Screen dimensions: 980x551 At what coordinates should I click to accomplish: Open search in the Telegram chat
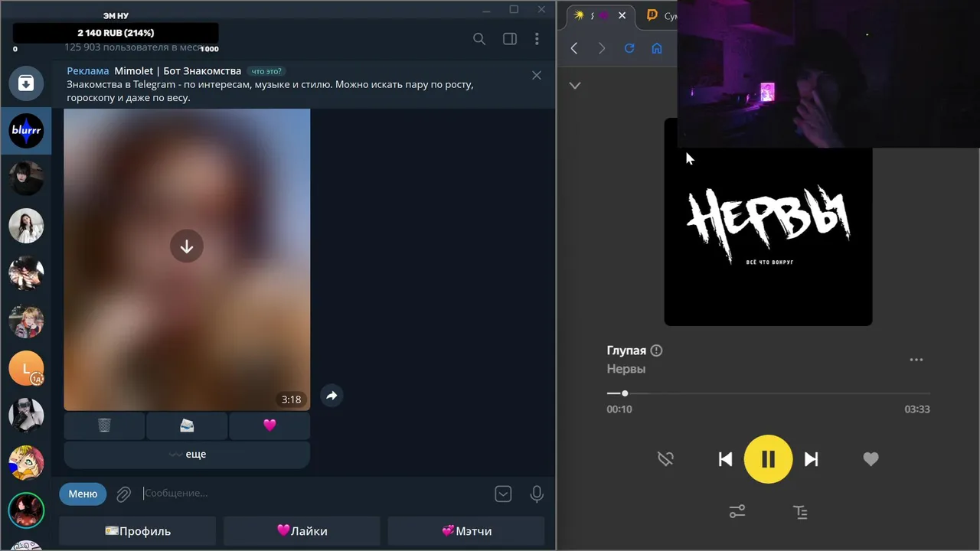pyautogui.click(x=479, y=39)
